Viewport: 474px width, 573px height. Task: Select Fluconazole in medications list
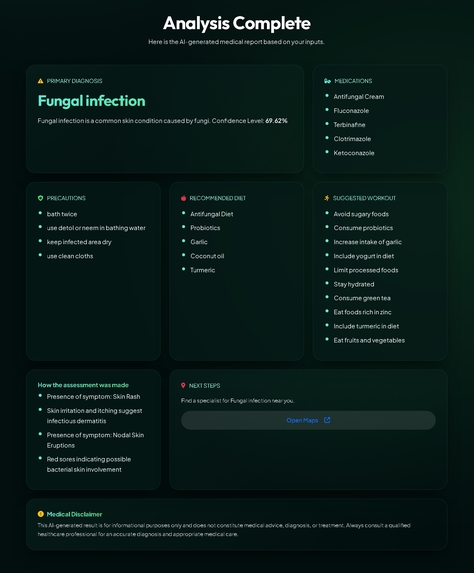[x=351, y=111]
